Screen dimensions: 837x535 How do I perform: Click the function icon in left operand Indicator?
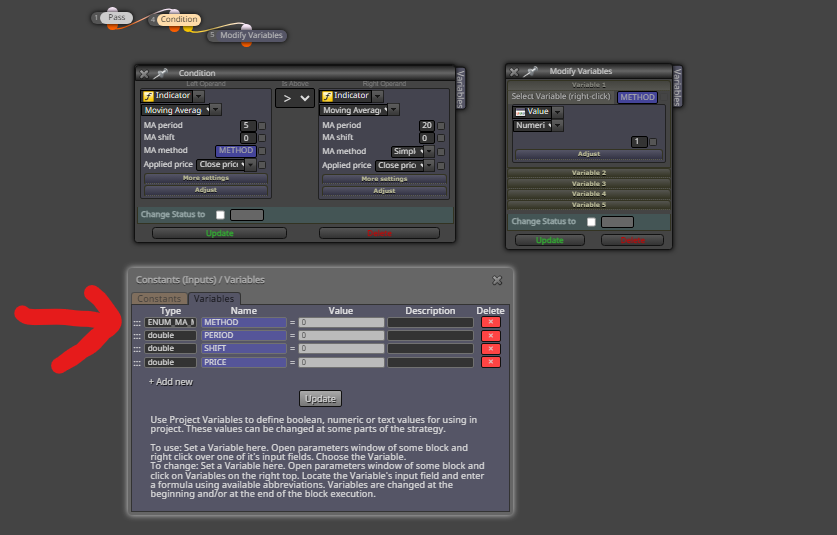coord(148,96)
